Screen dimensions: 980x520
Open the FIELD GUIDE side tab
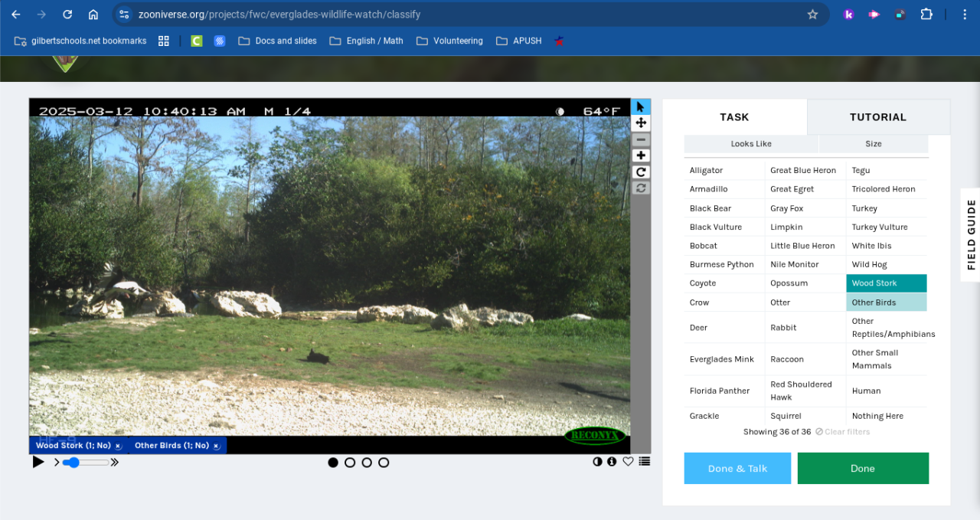(x=971, y=234)
